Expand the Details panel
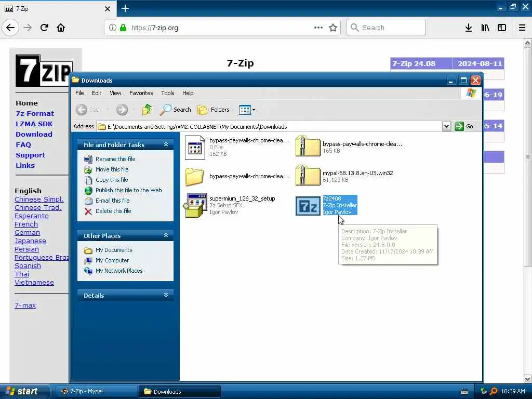The image size is (532, 399). click(166, 295)
